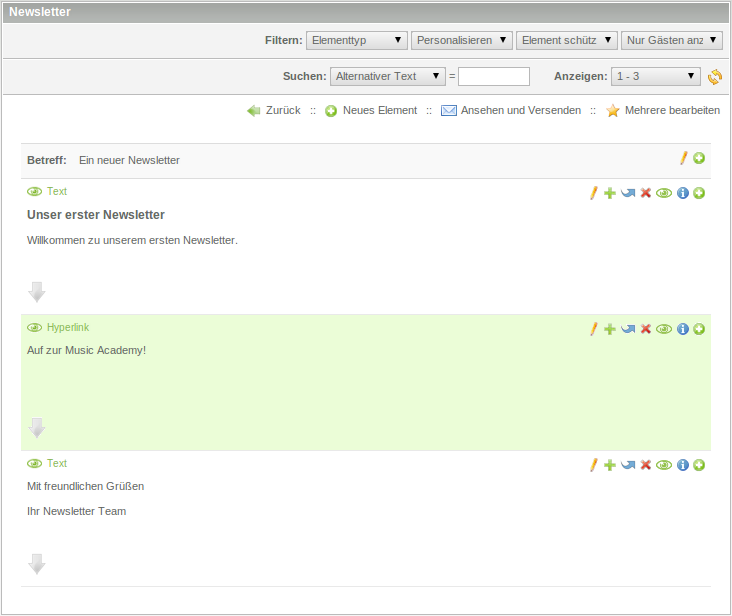Open Ansehen und Versenden

point(520,110)
